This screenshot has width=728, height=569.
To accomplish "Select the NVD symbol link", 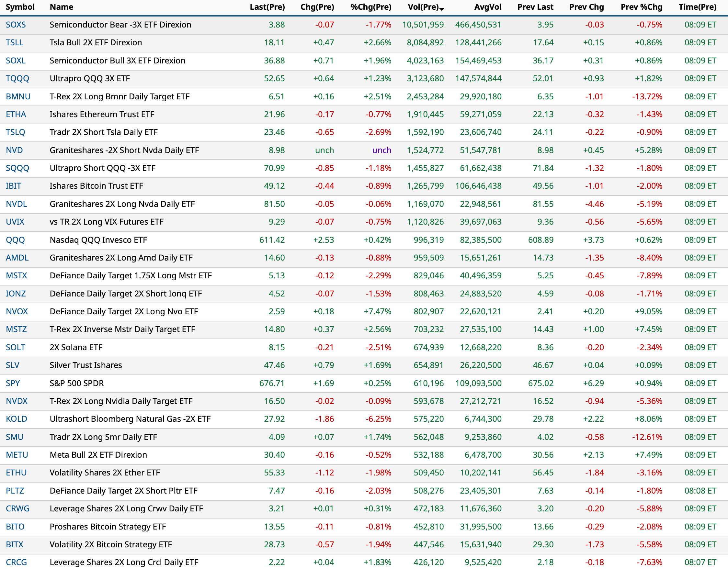I will [14, 150].
